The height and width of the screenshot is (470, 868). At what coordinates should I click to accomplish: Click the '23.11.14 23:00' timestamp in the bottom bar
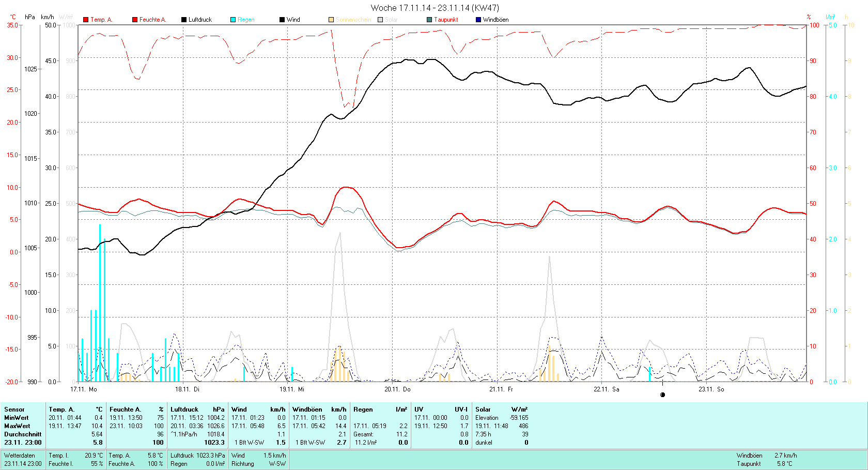pyautogui.click(x=23, y=464)
